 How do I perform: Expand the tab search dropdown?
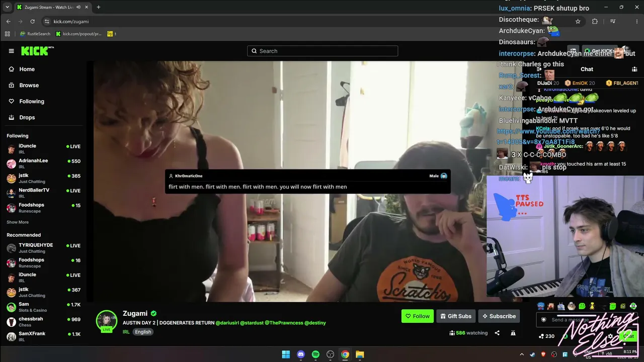[x=7, y=7]
